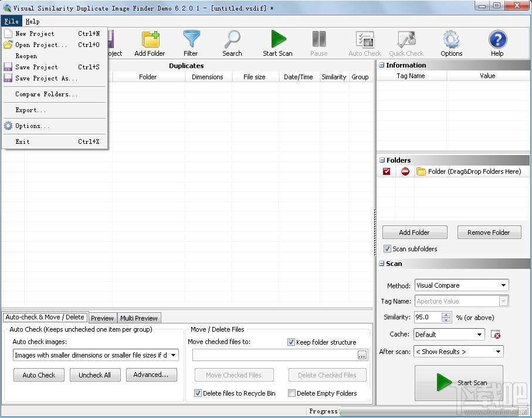Expand the After scan dropdown
Viewport: 532px width, 418px height.
(x=499, y=351)
